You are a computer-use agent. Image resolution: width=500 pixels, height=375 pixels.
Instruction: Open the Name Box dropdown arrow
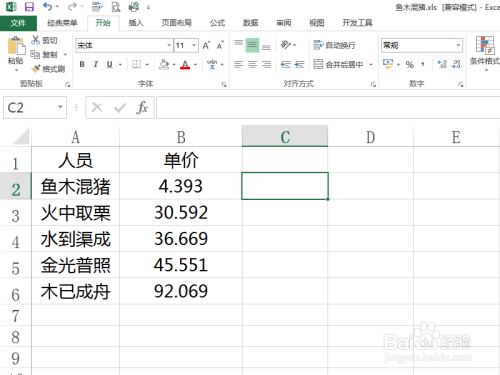tap(60, 107)
